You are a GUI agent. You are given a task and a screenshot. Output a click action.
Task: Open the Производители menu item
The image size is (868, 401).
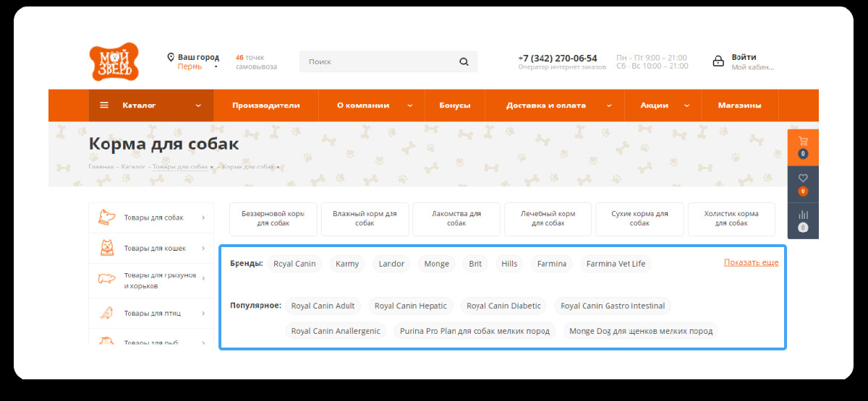(x=266, y=105)
